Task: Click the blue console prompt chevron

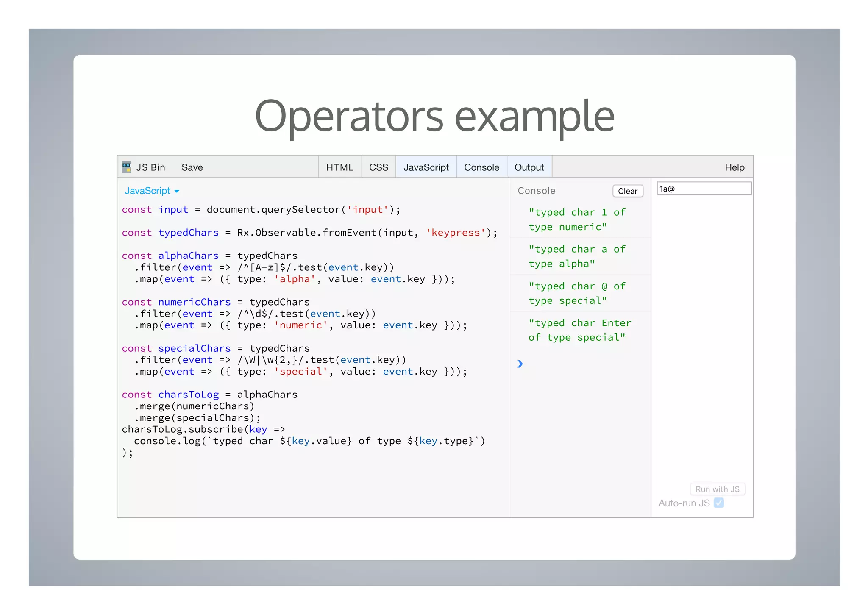Action: pos(520,364)
